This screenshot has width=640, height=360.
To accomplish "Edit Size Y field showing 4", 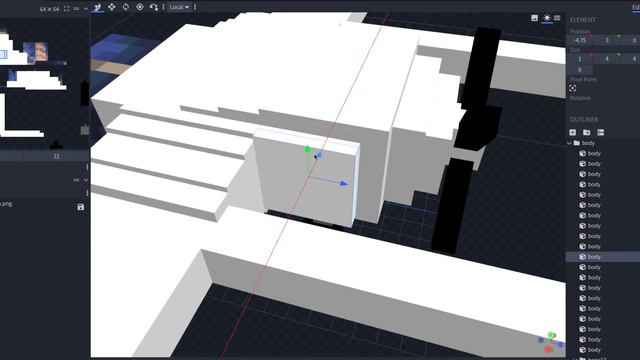I will pyautogui.click(x=607, y=59).
